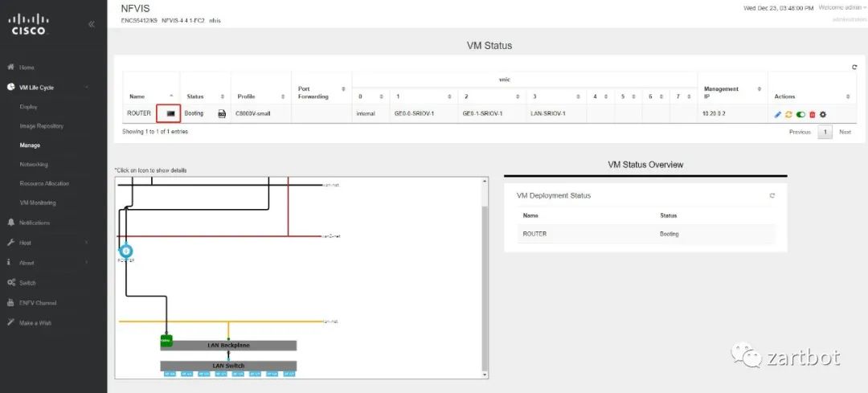The image size is (868, 393).
Task: Open the ROUTER log file icon
Action: click(x=222, y=113)
